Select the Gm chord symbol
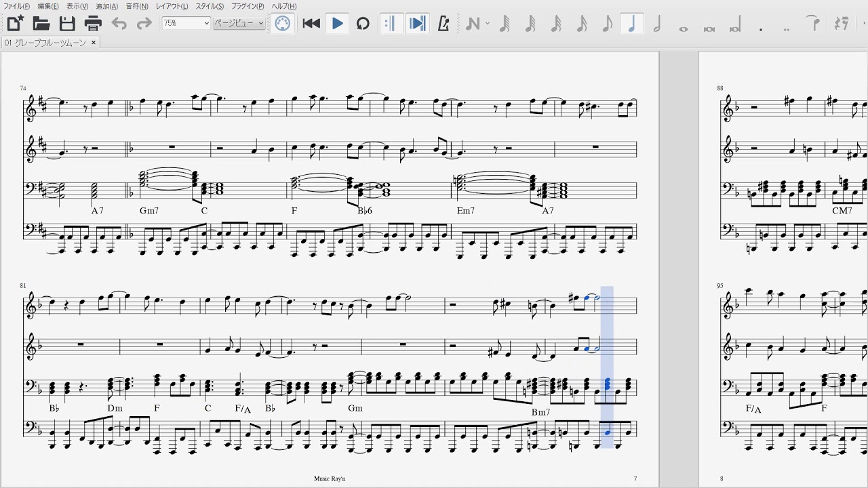This screenshot has width=868, height=488. [x=355, y=408]
